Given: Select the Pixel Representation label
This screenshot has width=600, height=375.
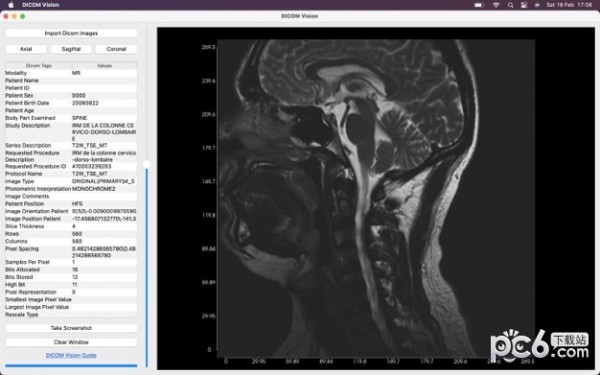Looking at the screenshot, I should pos(31,292).
